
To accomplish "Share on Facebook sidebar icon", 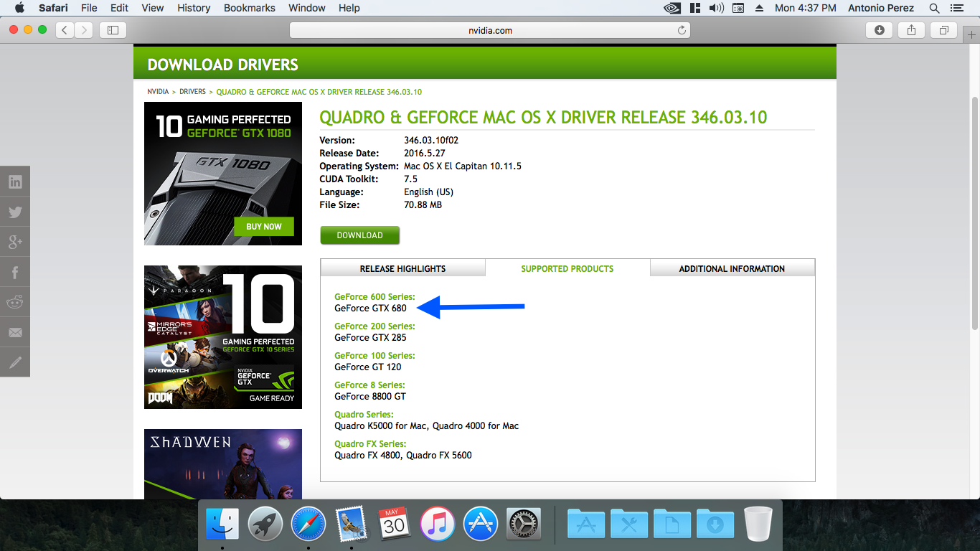I will coord(15,272).
